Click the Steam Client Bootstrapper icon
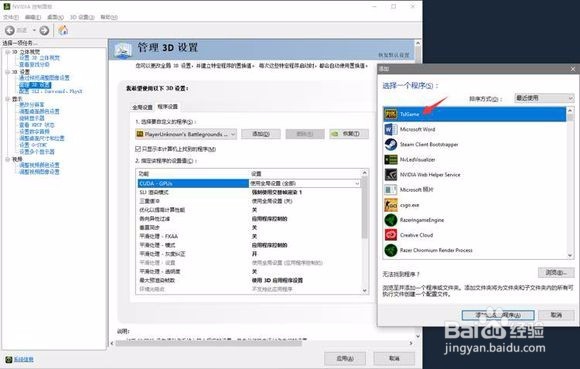The image size is (580, 369). tap(391, 144)
